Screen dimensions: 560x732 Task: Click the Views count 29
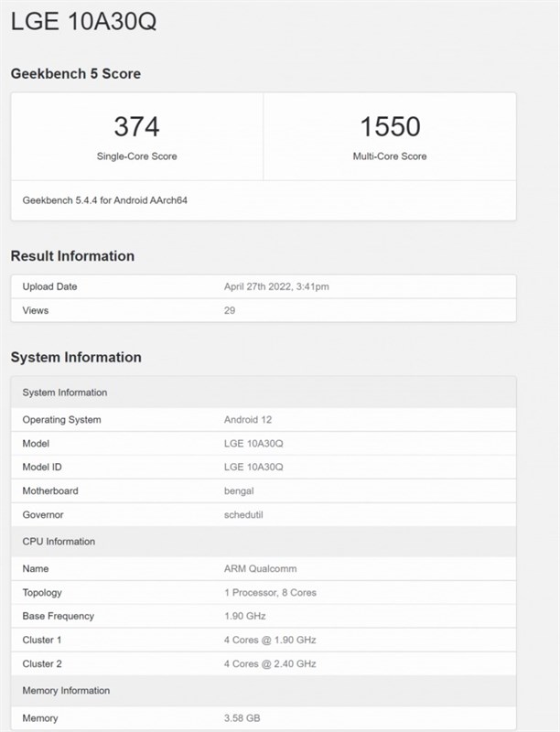coord(230,310)
